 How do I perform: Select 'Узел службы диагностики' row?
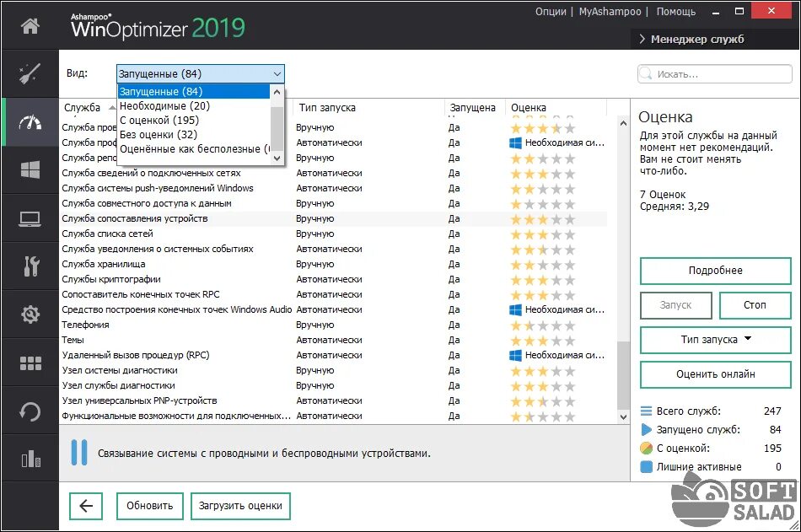pos(334,386)
